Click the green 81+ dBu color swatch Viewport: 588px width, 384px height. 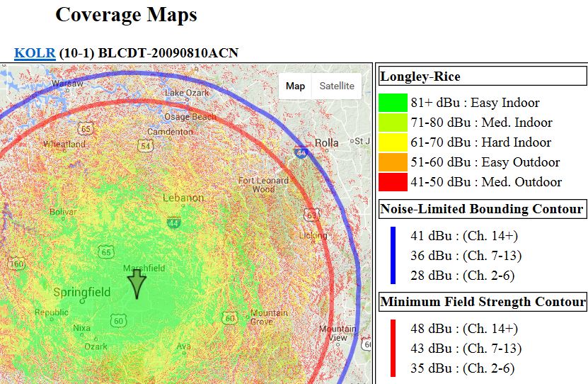pos(393,103)
